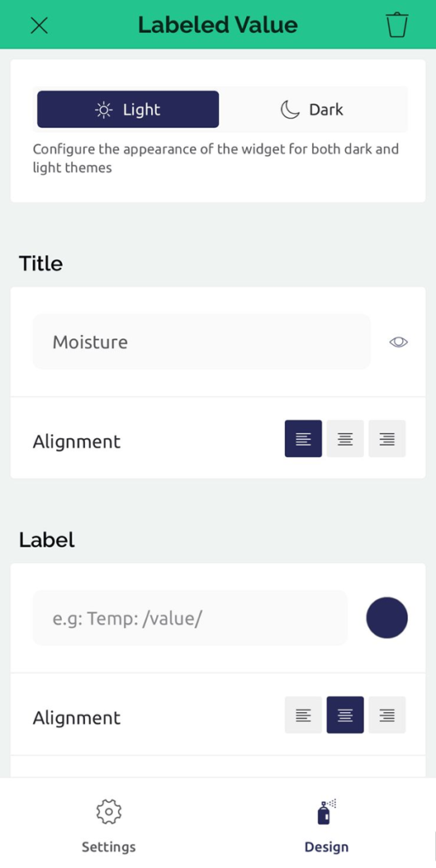This screenshot has height=868, width=436.
Task: Set Title alignment to left
Action: tap(303, 439)
